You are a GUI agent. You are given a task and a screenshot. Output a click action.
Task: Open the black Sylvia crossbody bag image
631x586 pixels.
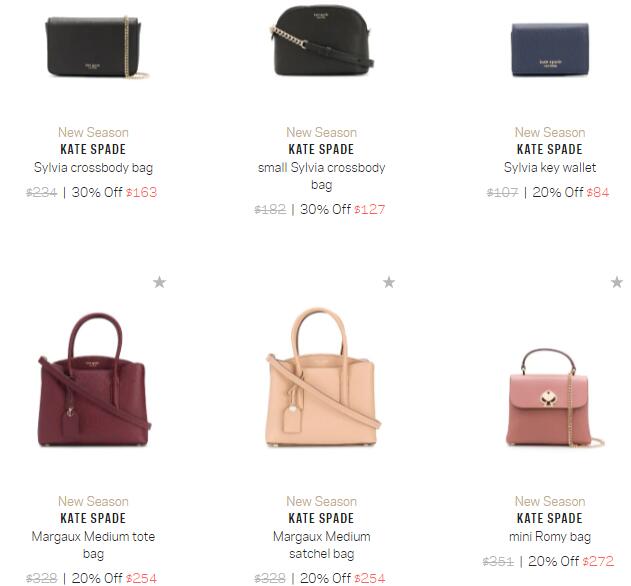97,47
